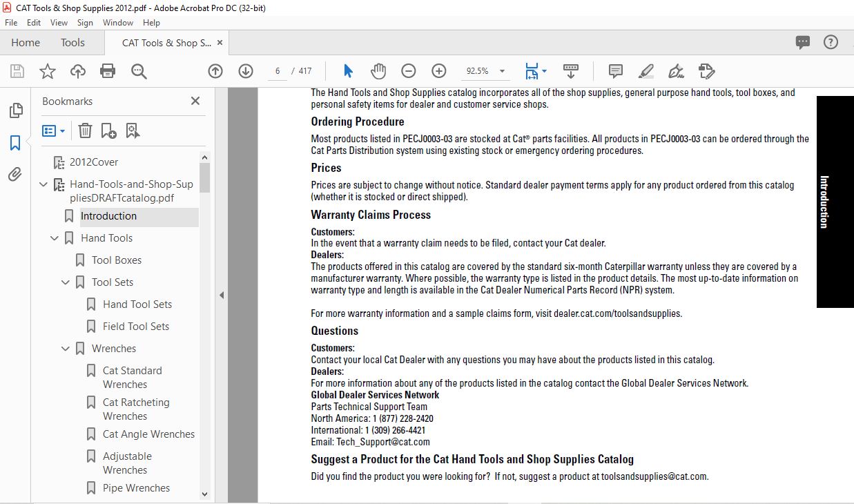Open the bookmark options dropdown
The width and height of the screenshot is (854, 504).
tap(53, 130)
